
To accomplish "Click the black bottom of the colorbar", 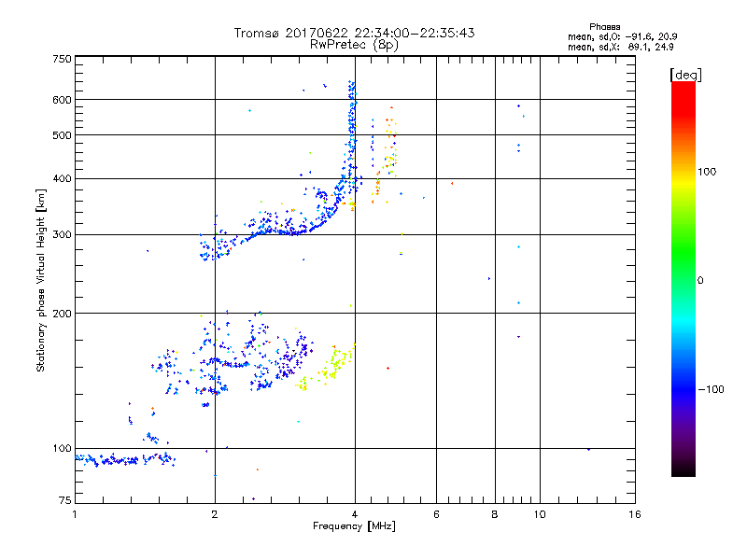I will (683, 471).
